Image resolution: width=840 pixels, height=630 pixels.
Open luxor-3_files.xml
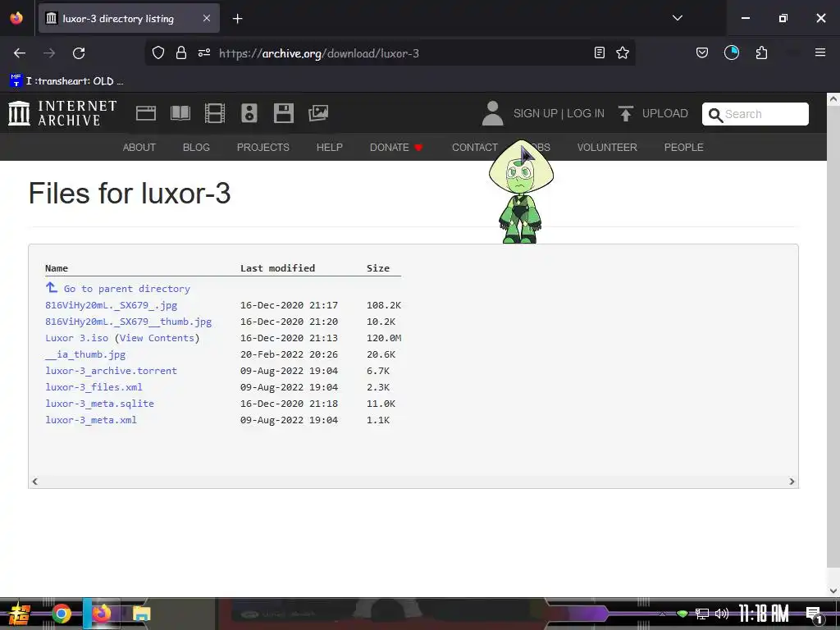point(94,387)
